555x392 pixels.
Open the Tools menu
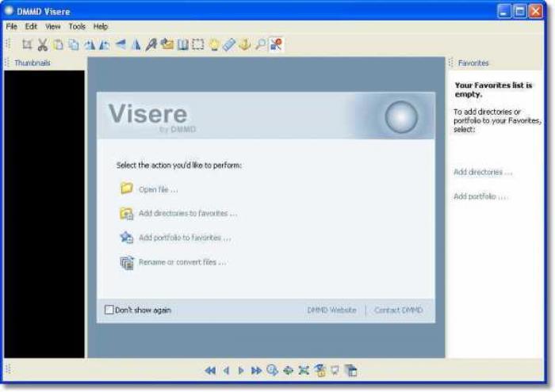[77, 26]
